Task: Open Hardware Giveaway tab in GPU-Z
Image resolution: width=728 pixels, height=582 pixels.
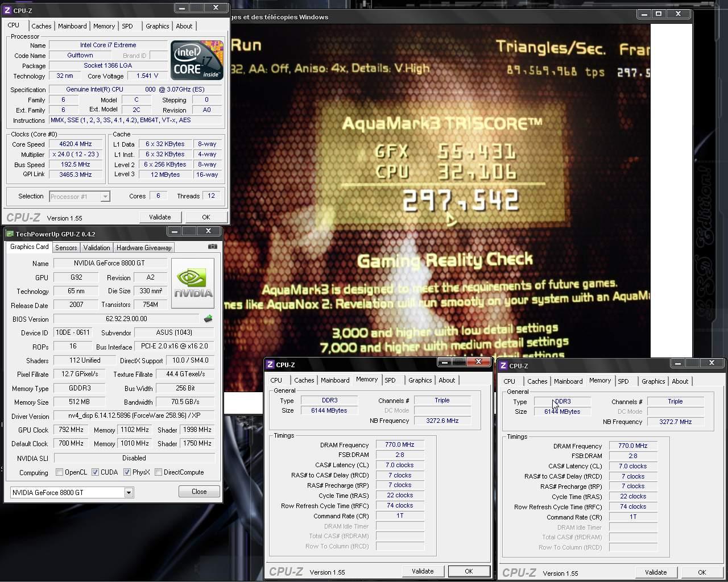Action: (144, 248)
